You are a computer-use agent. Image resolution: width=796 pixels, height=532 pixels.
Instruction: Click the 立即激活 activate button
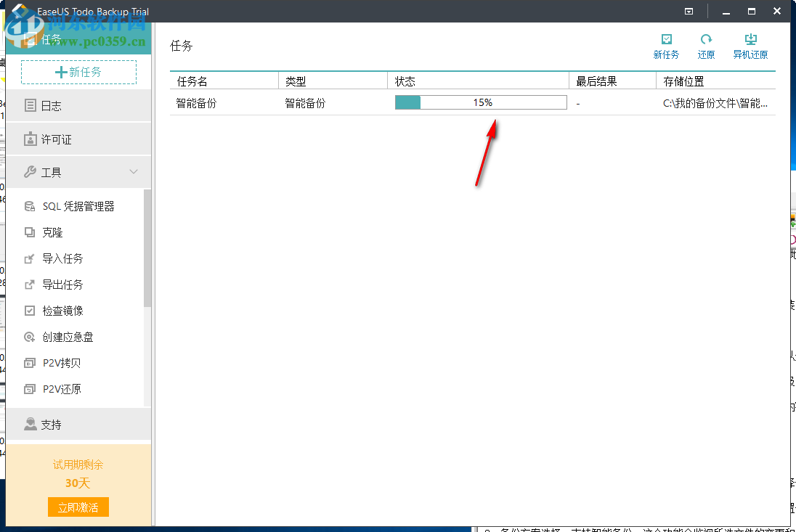[x=78, y=507]
